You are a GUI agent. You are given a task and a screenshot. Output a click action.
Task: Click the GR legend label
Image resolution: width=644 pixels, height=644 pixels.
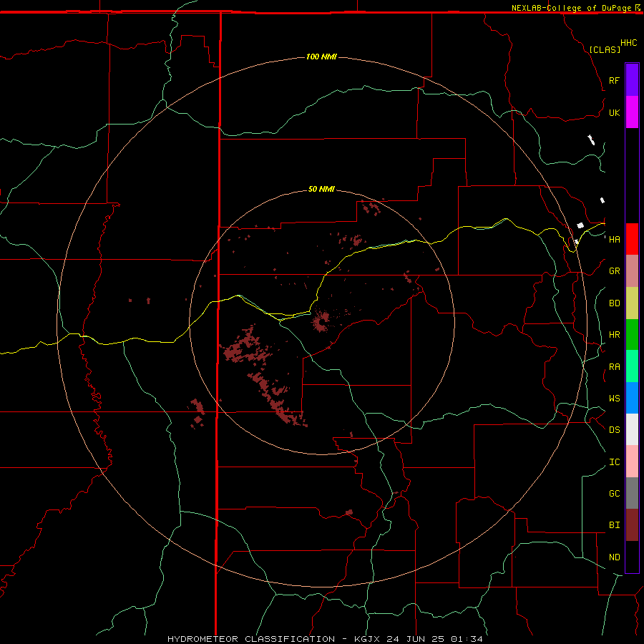pos(614,271)
